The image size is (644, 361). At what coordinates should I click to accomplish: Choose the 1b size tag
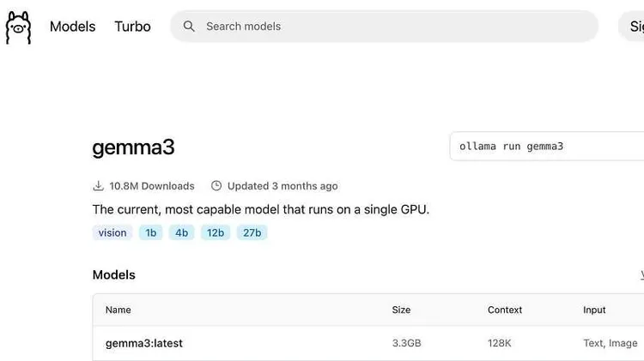[151, 232]
